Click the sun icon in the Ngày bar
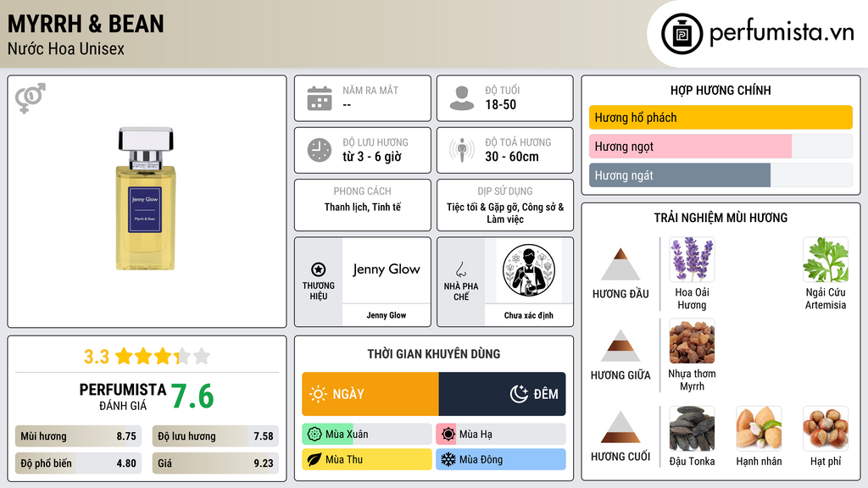This screenshot has height=488, width=868. pyautogui.click(x=318, y=394)
